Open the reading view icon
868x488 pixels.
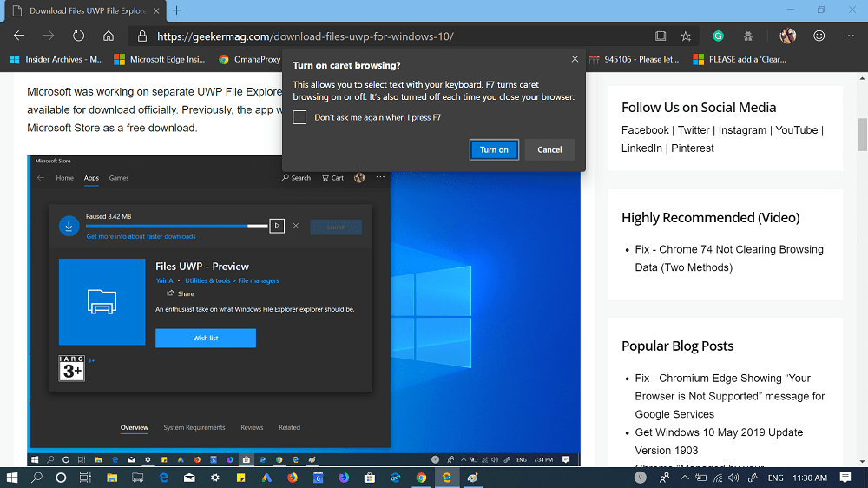661,36
